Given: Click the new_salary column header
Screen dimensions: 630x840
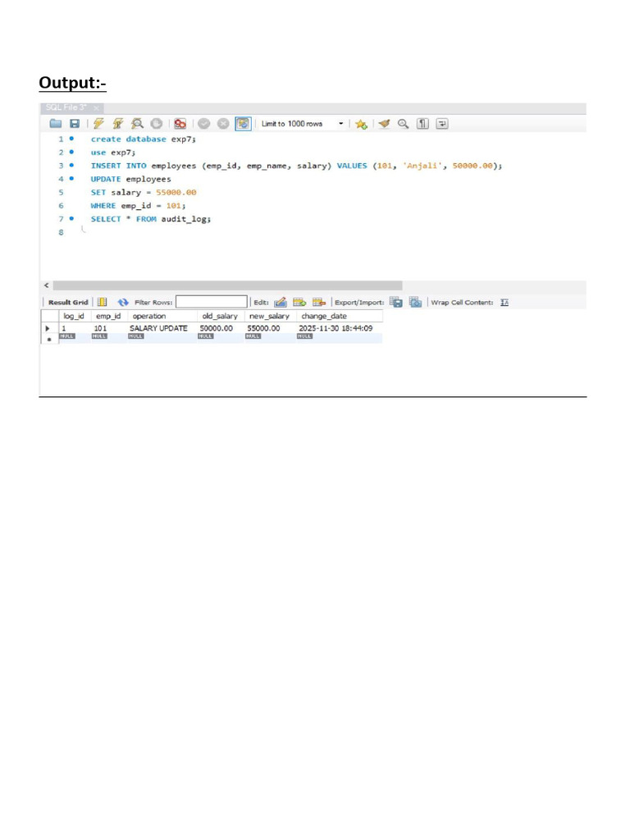Looking at the screenshot, I should [269, 316].
